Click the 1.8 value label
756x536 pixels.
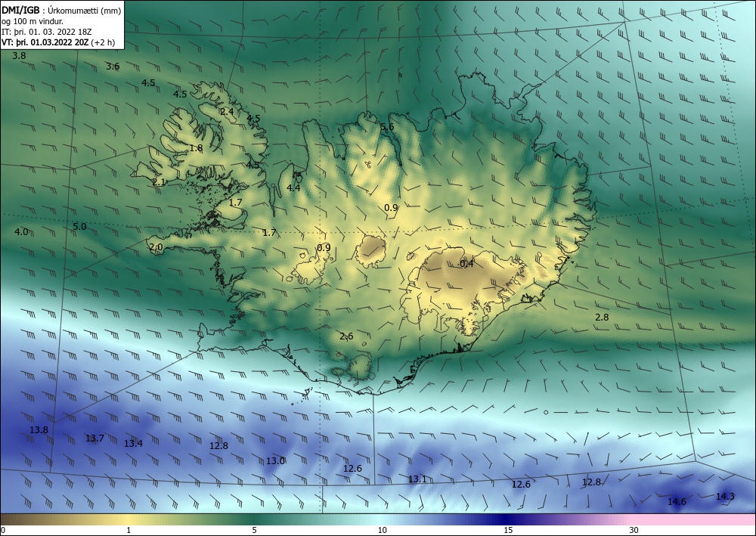point(196,148)
